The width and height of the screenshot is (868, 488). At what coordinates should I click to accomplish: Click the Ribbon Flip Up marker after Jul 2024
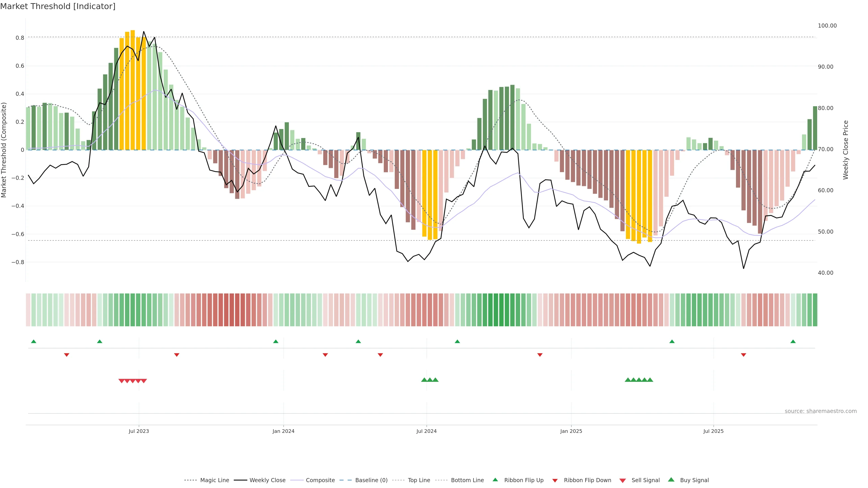click(x=457, y=342)
